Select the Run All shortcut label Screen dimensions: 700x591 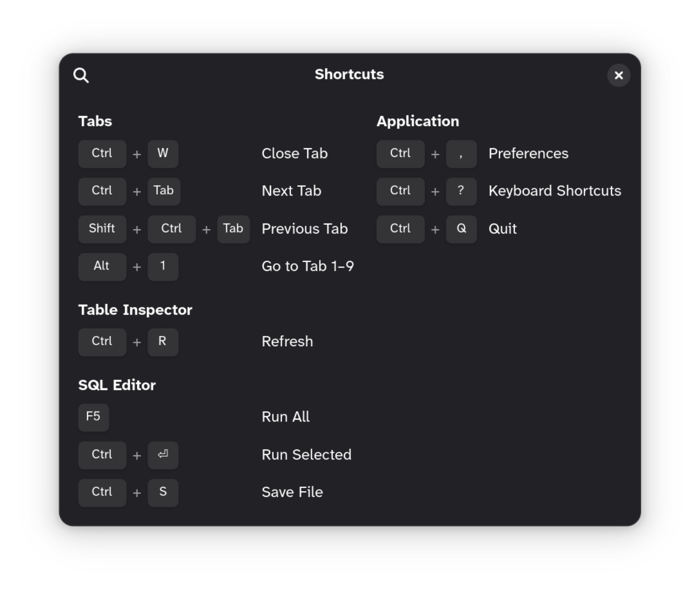point(285,417)
